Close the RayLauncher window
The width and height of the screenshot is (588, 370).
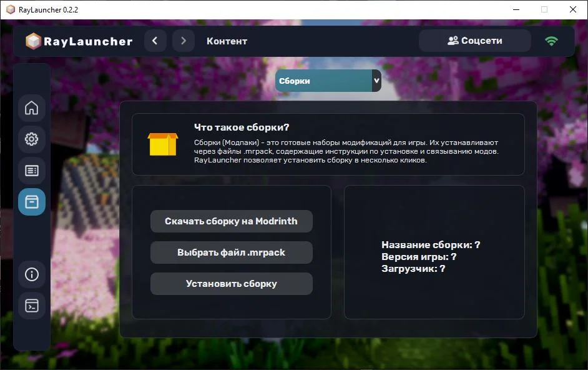point(572,9)
